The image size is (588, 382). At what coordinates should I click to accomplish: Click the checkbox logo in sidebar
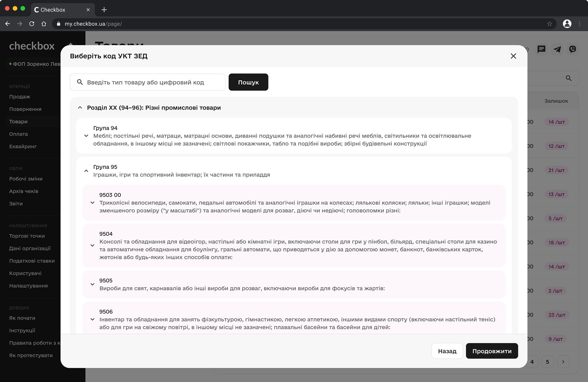click(x=32, y=46)
